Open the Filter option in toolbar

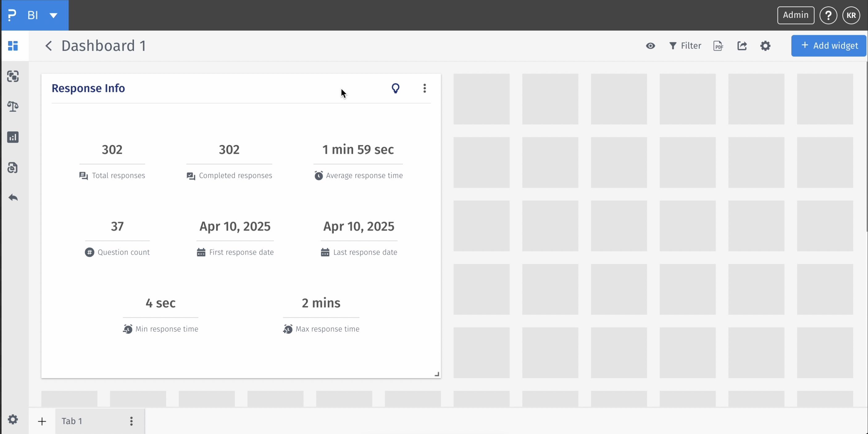[685, 46]
